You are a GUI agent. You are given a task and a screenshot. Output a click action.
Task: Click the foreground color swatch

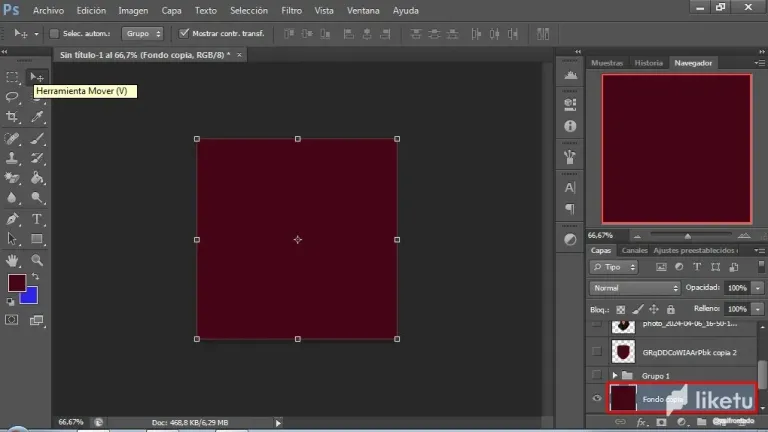coord(15,281)
